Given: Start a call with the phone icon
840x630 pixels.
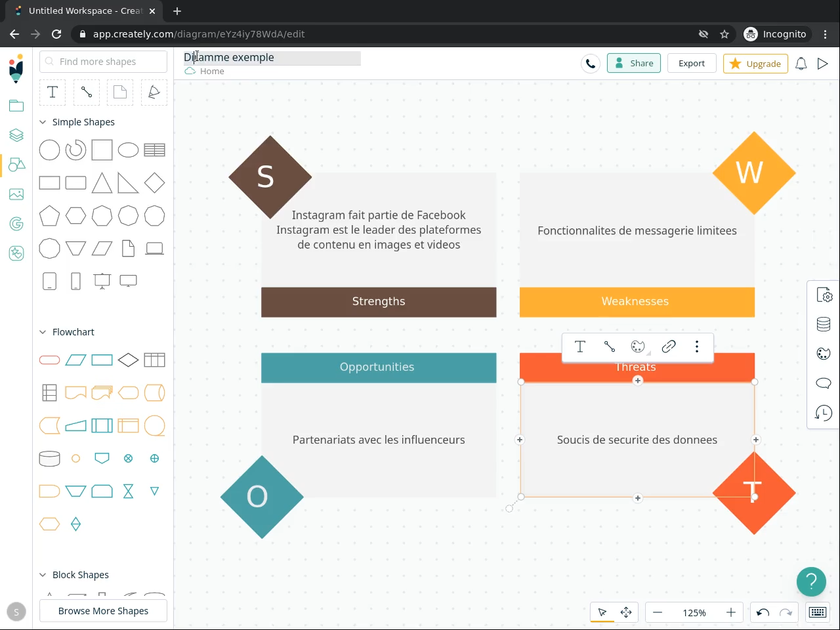Looking at the screenshot, I should (591, 64).
